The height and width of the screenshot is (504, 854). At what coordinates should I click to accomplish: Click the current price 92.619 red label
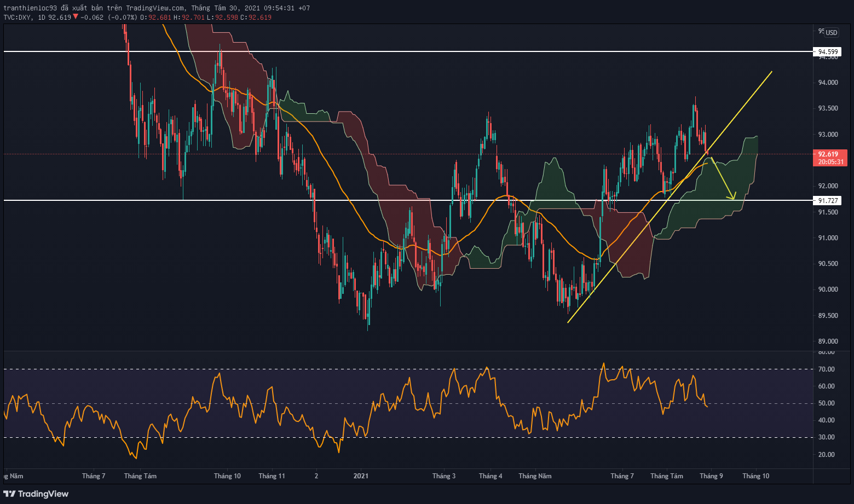click(x=828, y=154)
